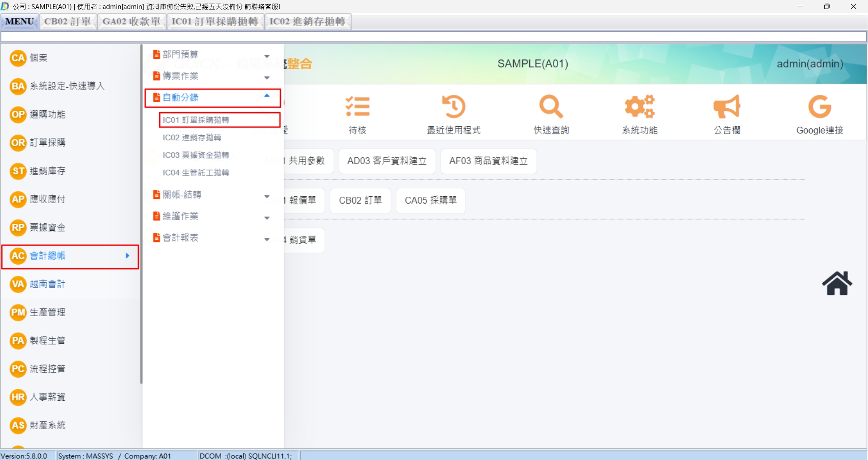Expand the 會計報表 submenu

click(x=267, y=239)
